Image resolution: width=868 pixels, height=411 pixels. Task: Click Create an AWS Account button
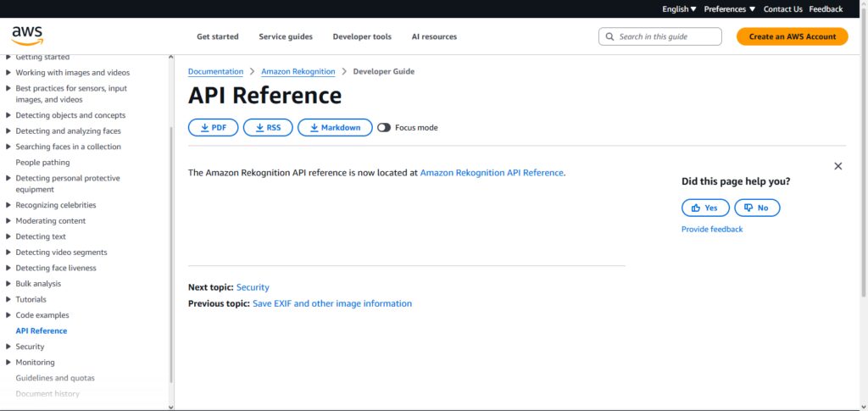[793, 36]
